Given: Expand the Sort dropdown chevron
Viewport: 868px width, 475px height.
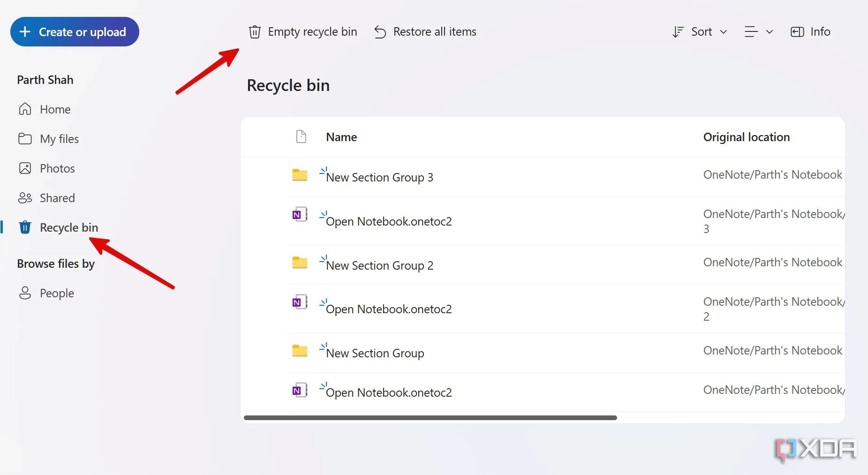Looking at the screenshot, I should tap(724, 32).
